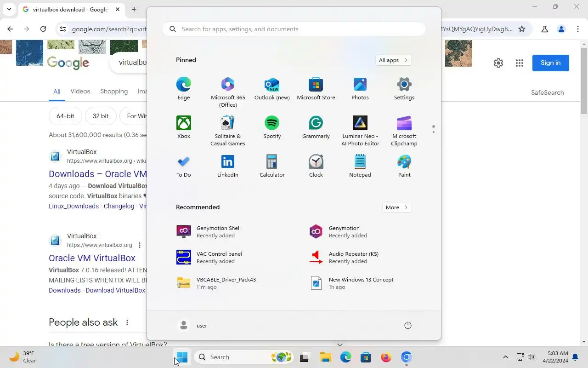Launch the Xbox app

point(183,127)
